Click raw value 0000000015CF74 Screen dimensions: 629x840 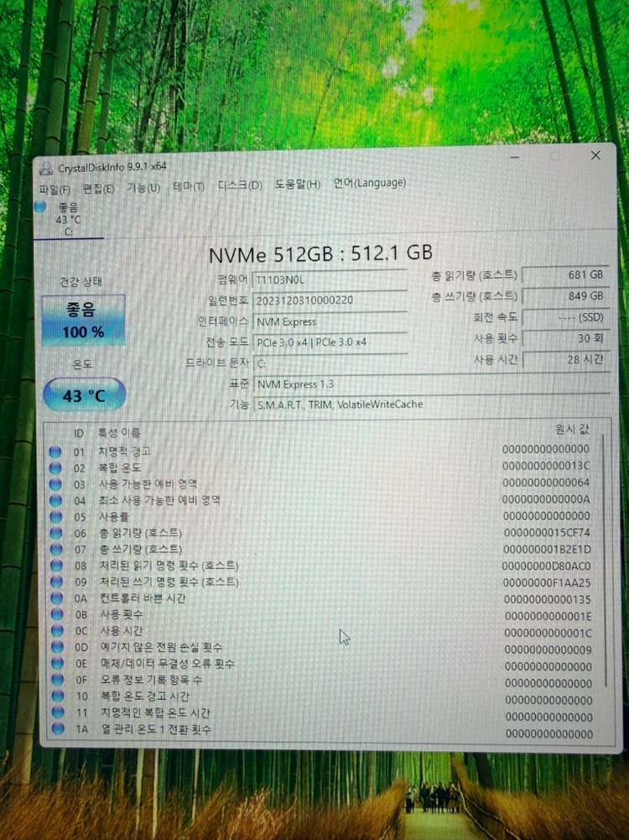[547, 533]
